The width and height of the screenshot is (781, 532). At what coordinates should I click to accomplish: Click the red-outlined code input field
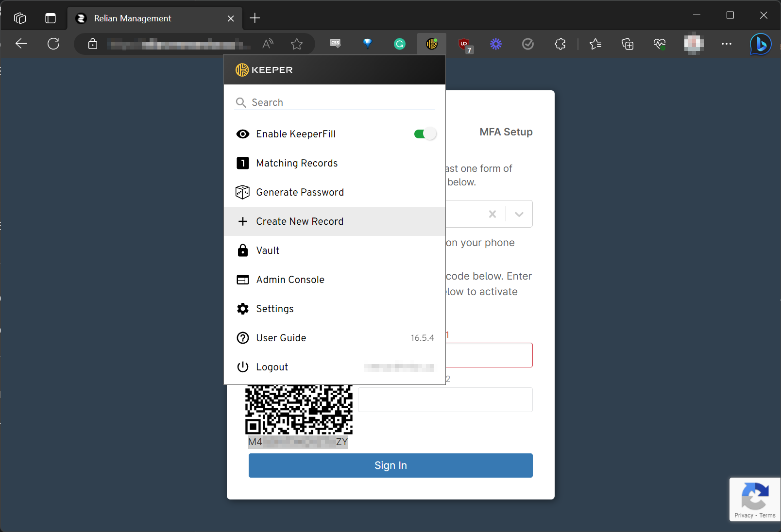(489, 355)
